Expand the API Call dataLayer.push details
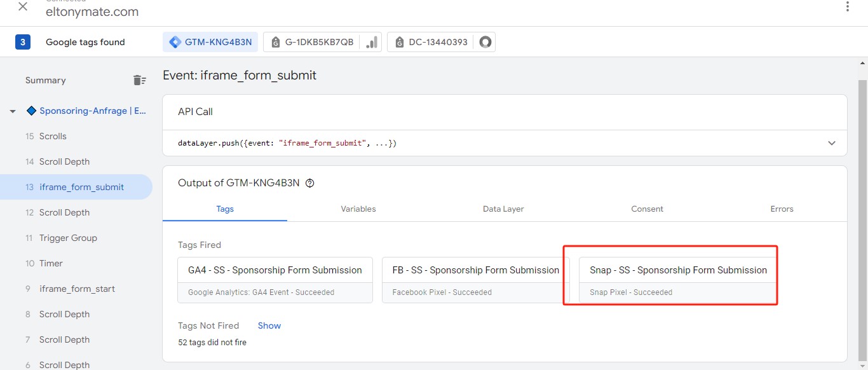Screen dimensions: 868x370 coord(832,143)
